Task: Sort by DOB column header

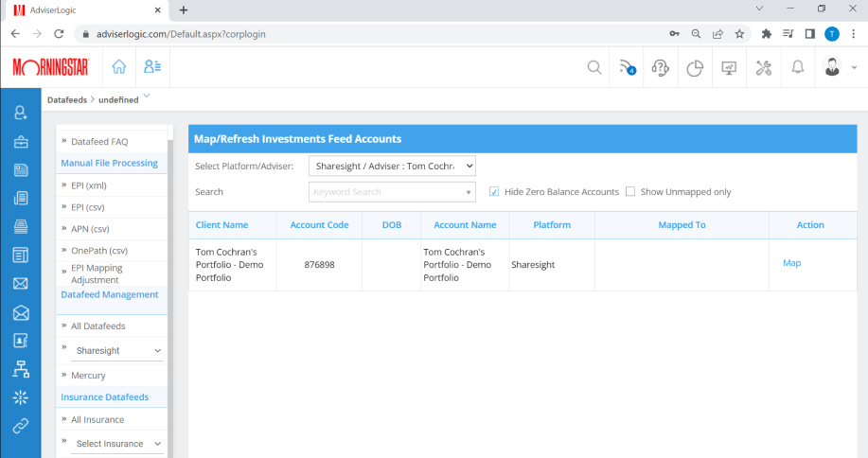Action: (392, 224)
